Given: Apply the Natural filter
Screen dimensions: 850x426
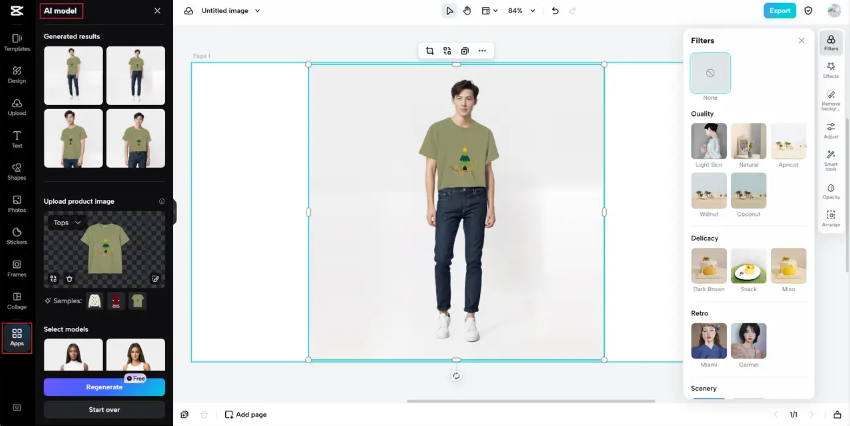Looking at the screenshot, I should coord(749,141).
